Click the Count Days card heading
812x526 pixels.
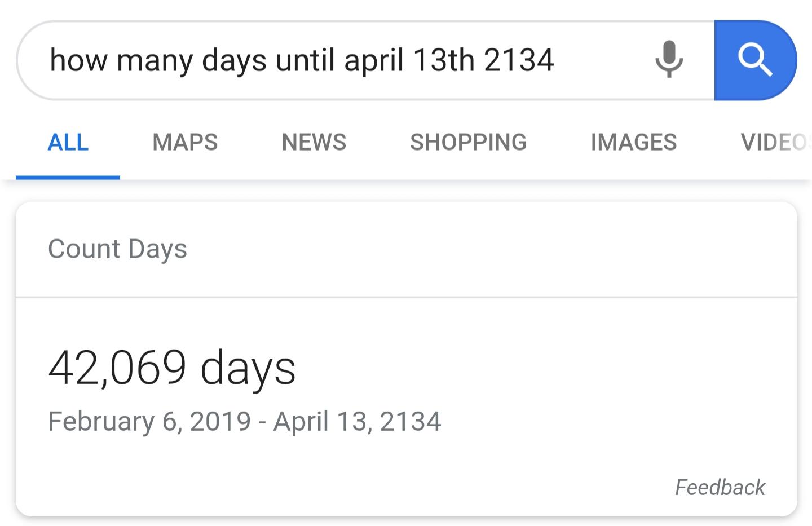pos(117,249)
